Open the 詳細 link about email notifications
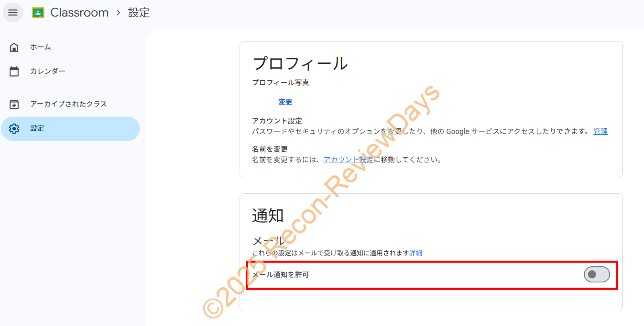This screenshot has height=326, width=644. 415,253
